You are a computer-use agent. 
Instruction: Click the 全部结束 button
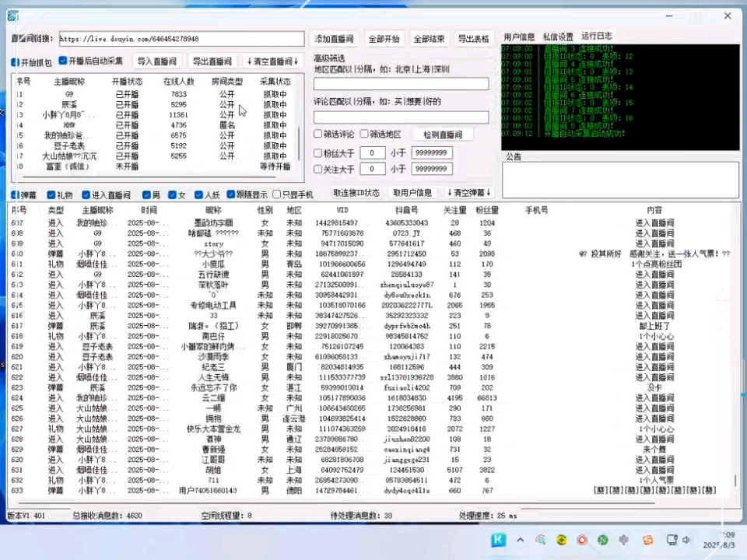pos(429,39)
